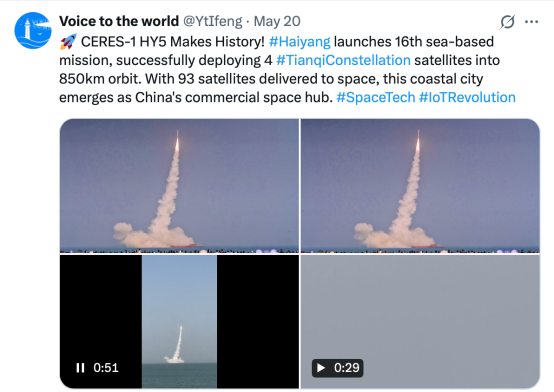Open the three-dot more options menu
Screen dimensions: 554x392
click(x=531, y=22)
